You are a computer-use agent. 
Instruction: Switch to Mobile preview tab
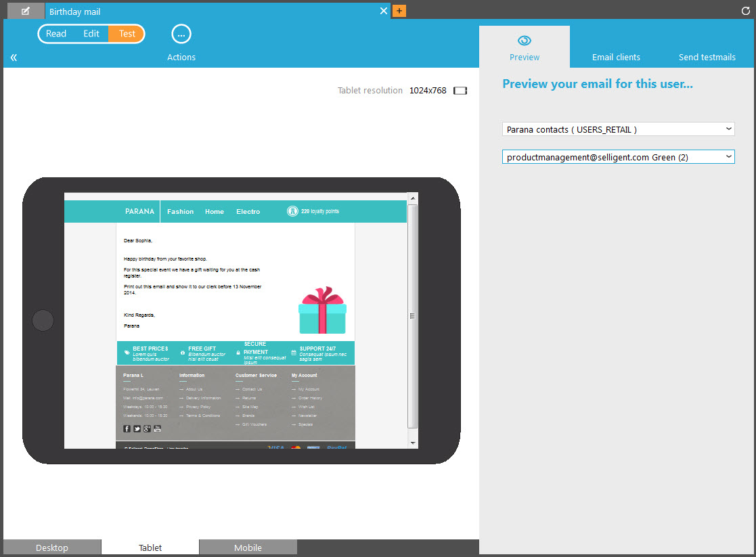[248, 548]
